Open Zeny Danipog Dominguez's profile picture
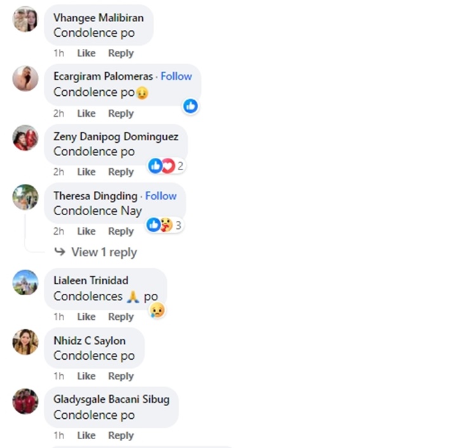This screenshot has height=448, width=476. coord(25,138)
